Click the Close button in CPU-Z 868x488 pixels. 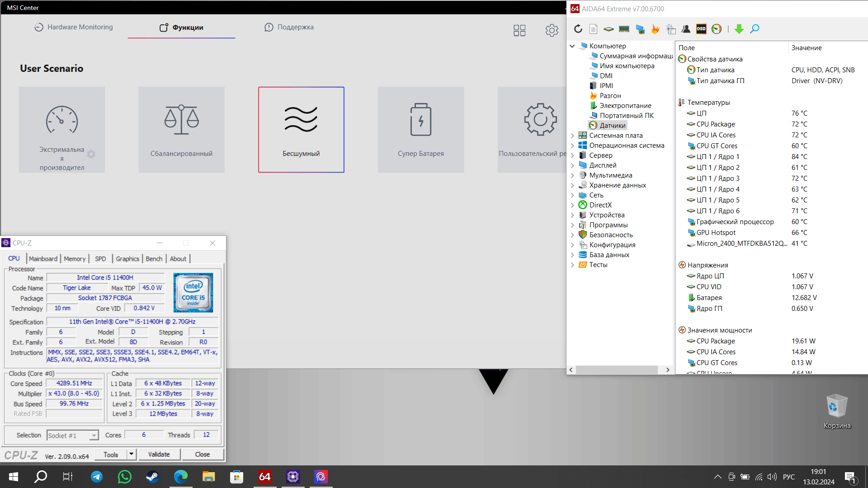tap(203, 455)
